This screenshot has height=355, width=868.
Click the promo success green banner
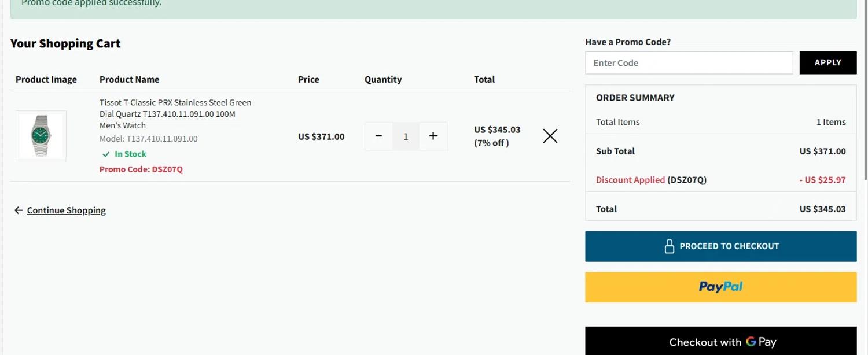coord(433,7)
